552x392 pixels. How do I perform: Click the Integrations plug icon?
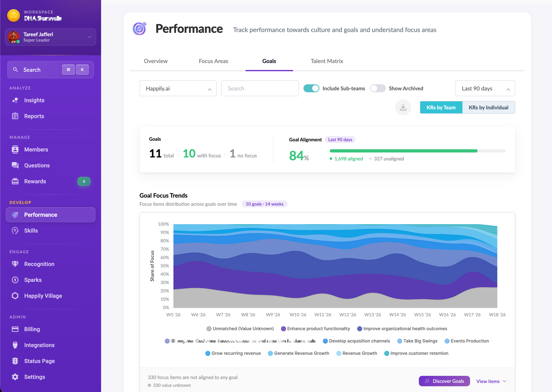click(x=15, y=345)
